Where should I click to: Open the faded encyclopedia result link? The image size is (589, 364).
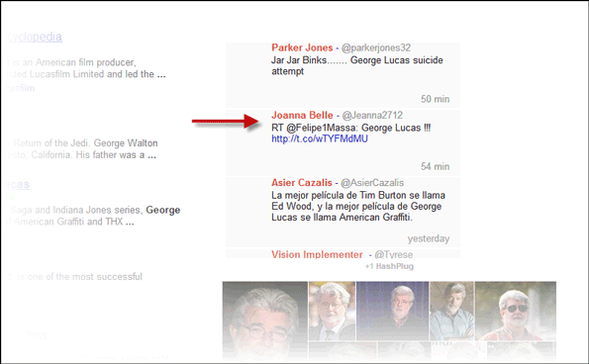[33, 37]
